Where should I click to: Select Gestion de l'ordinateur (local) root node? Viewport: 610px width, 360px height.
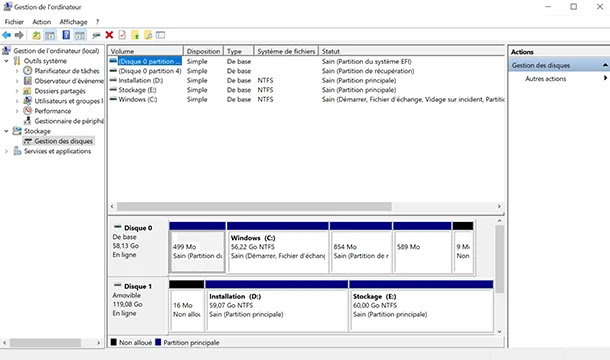(x=56, y=51)
